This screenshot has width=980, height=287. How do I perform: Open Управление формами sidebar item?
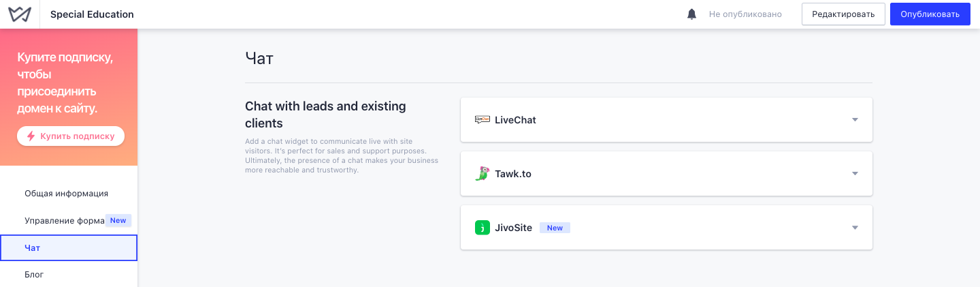click(x=69, y=221)
